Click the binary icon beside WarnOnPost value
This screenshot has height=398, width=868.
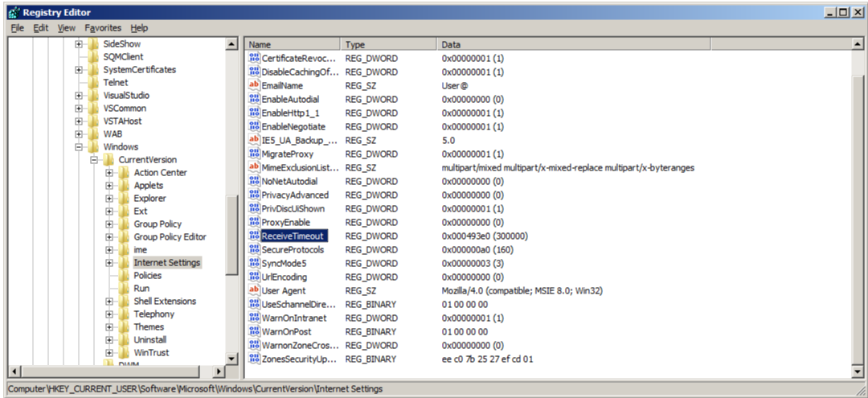point(254,331)
